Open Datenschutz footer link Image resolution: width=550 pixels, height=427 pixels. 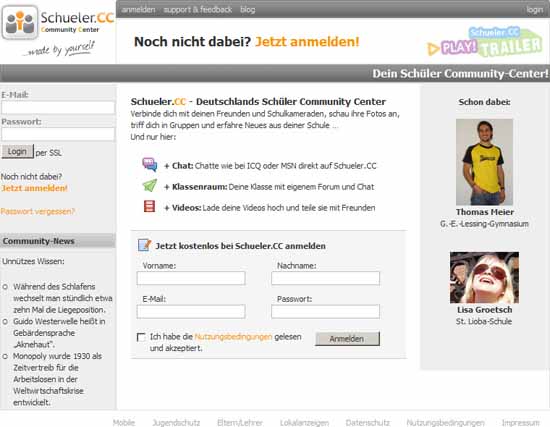click(x=368, y=423)
